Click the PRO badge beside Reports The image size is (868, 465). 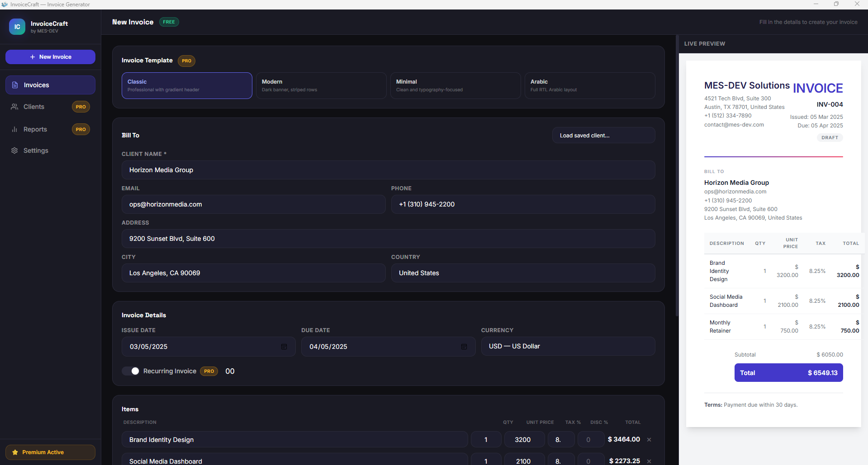click(x=81, y=129)
